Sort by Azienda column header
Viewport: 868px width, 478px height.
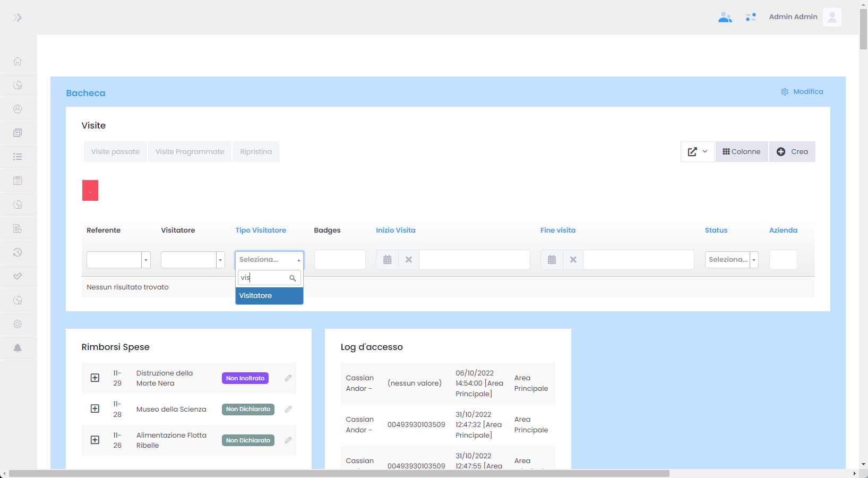click(x=783, y=230)
